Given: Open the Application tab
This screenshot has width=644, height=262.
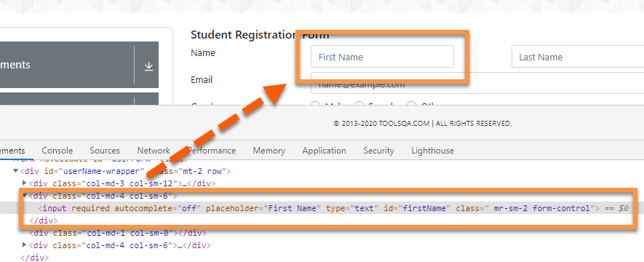Looking at the screenshot, I should click(x=324, y=151).
